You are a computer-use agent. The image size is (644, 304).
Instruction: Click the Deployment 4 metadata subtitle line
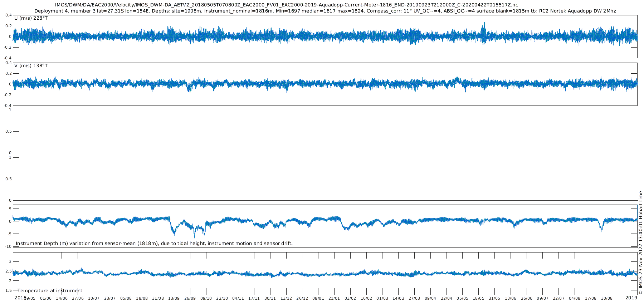pyautogui.click(x=325, y=11)
